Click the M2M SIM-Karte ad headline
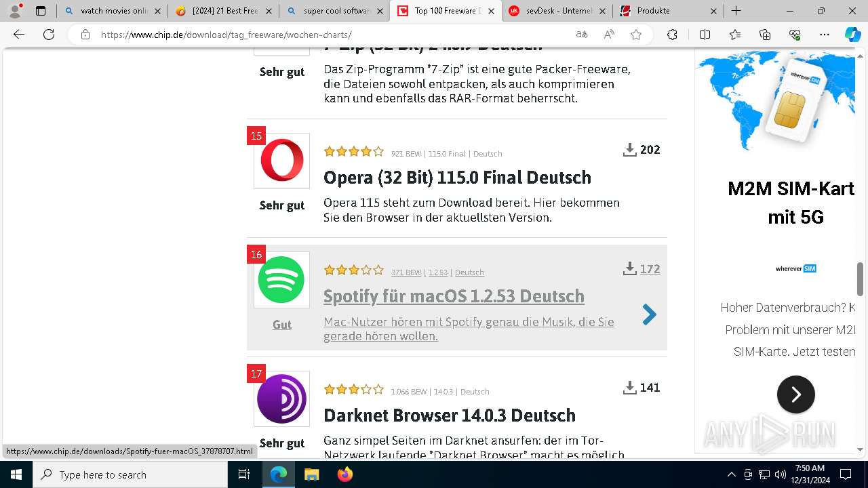 791,203
